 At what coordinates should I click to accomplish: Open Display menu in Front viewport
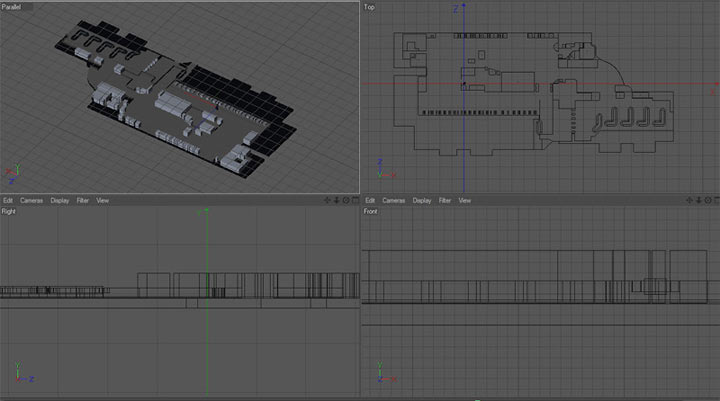coord(422,200)
